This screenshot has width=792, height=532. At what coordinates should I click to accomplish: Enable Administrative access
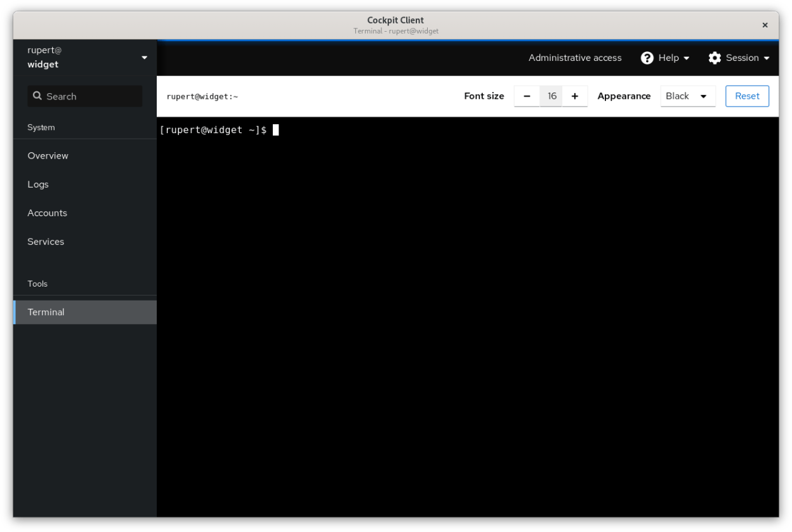(575, 58)
